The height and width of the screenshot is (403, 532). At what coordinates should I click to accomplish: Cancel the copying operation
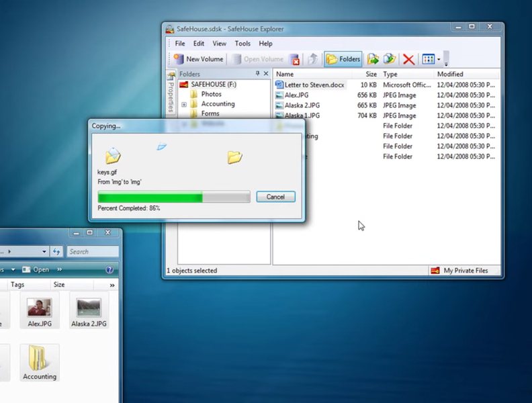[x=275, y=197]
